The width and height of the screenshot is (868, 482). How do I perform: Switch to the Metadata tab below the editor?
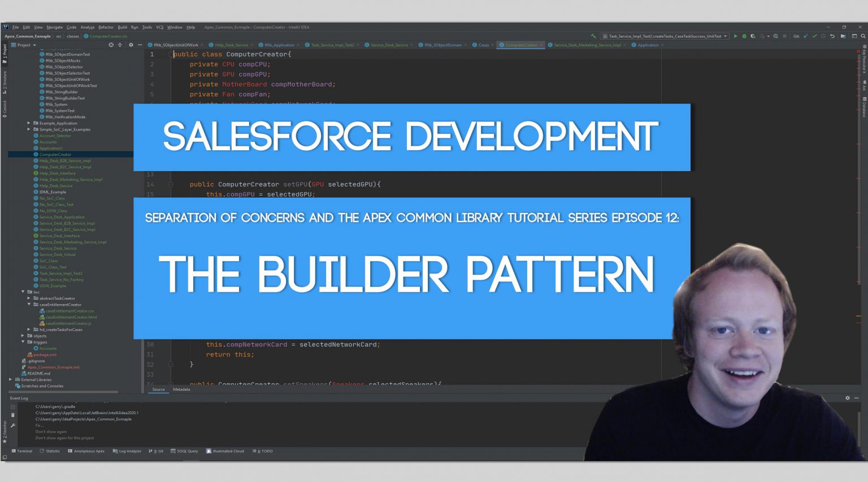point(181,389)
